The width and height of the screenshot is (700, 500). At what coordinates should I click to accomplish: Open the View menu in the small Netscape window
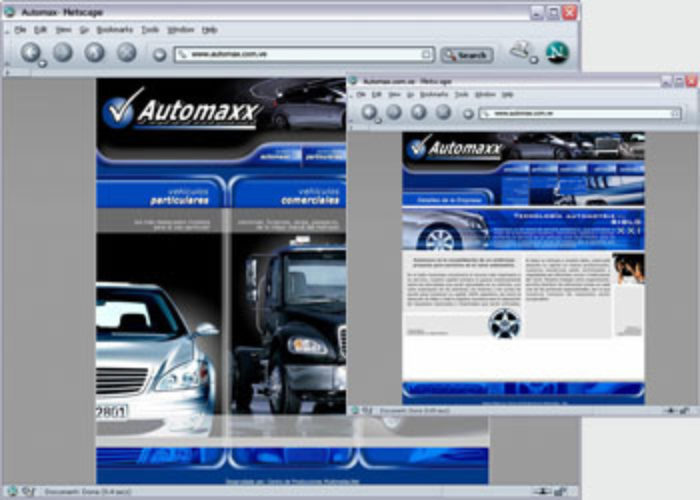point(394,95)
